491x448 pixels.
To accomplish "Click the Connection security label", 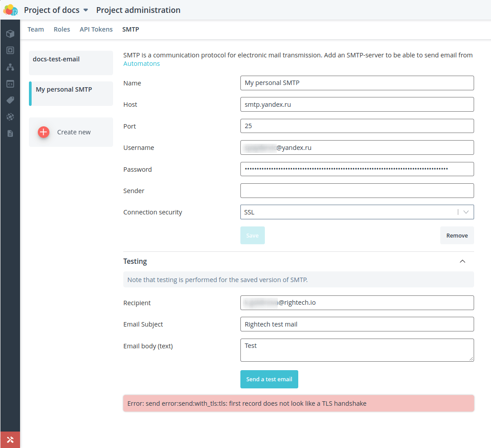I will click(153, 212).
